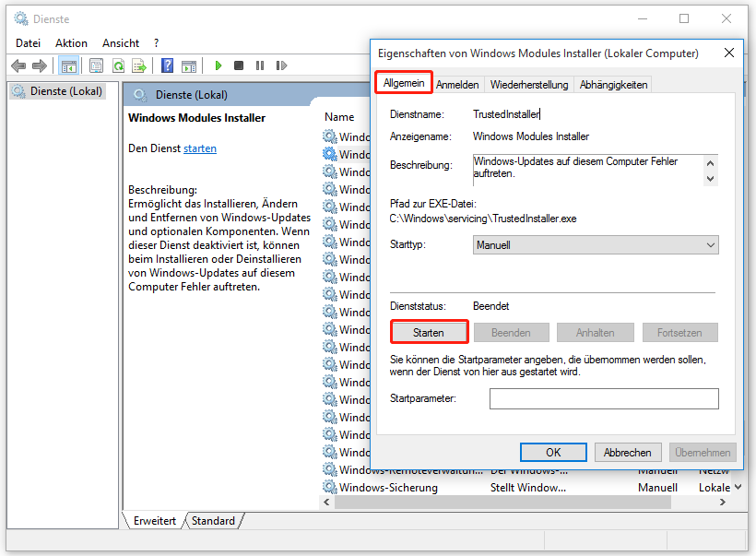Image resolution: width=756 pixels, height=556 pixels.
Task: Select the Windows-Sicherung service row
Action: pyautogui.click(x=527, y=488)
